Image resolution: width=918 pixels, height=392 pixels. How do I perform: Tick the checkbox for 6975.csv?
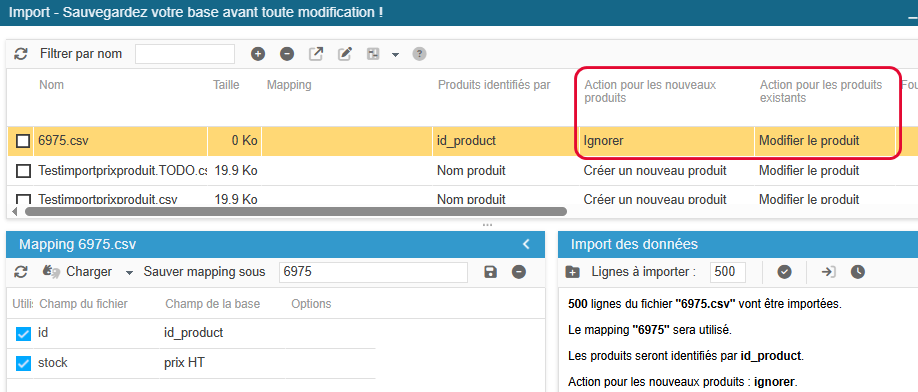coord(23,141)
